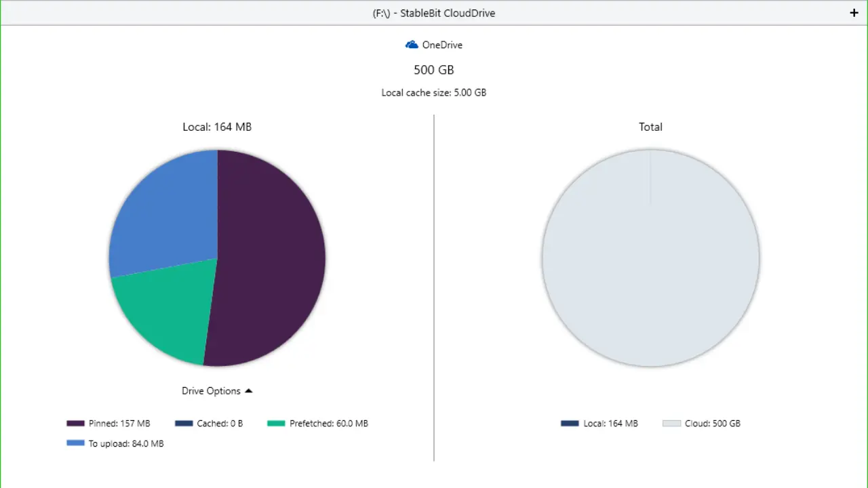
Task: Click the "Prefetched: 60.0 MB" label
Action: [329, 424]
